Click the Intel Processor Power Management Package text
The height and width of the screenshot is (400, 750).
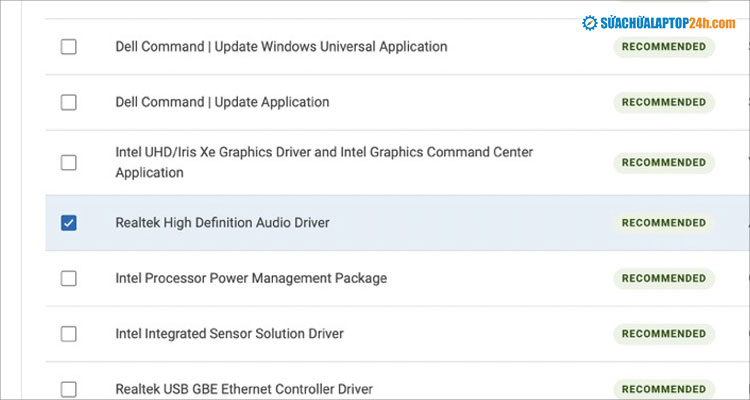[251, 278]
